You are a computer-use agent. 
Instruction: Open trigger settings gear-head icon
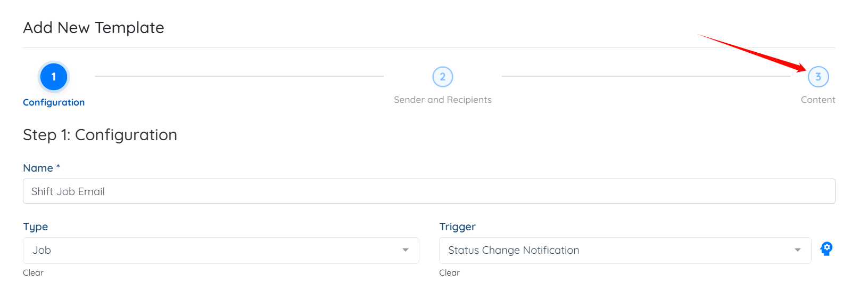(826, 249)
